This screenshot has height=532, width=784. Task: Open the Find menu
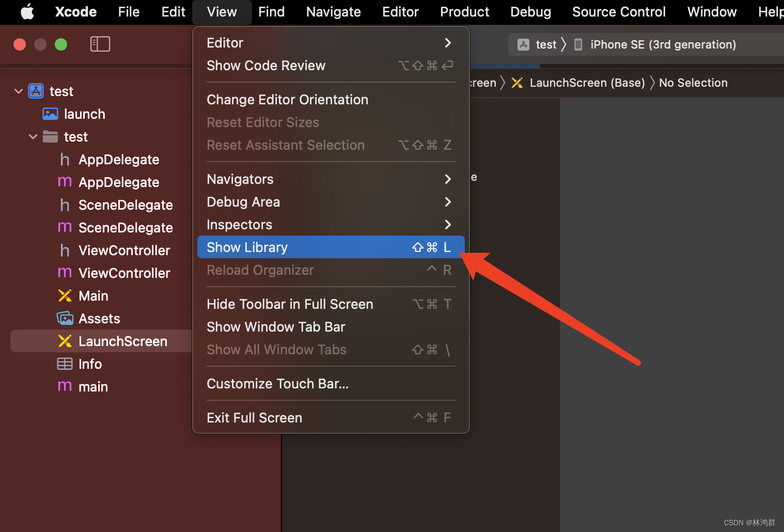pos(272,12)
